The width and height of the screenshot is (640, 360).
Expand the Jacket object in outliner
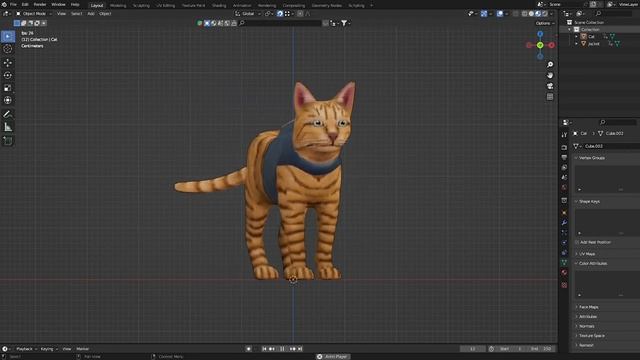pos(576,44)
